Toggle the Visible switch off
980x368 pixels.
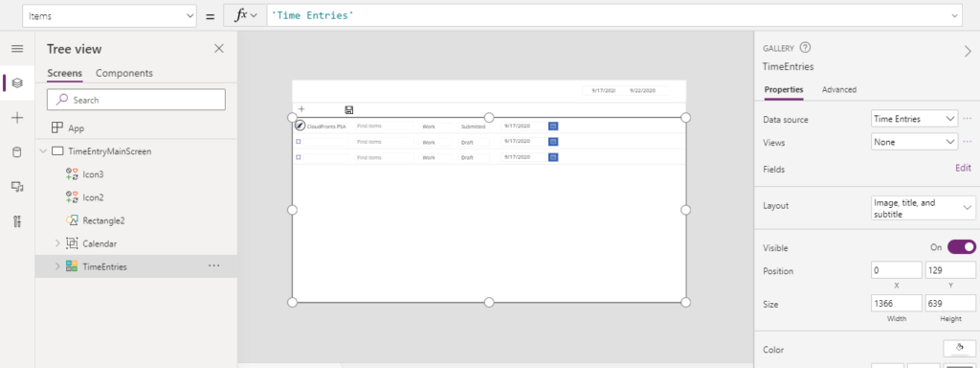962,247
